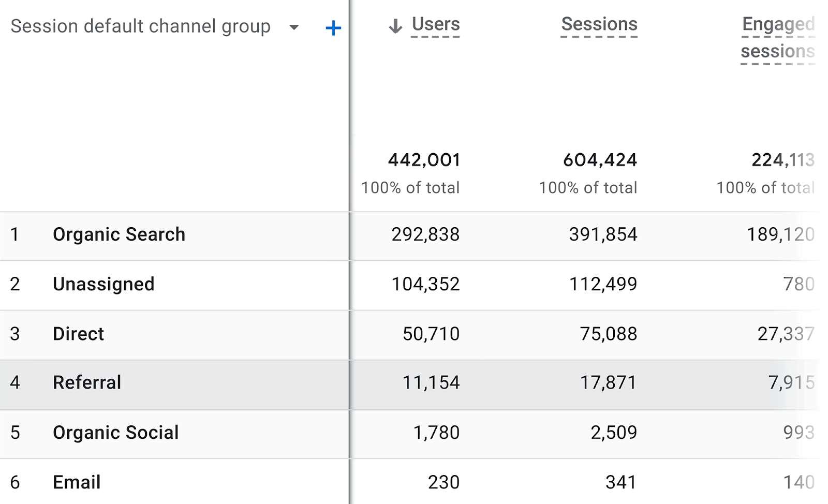
Task: Click the Organic Social users value 1,780
Action: click(436, 433)
